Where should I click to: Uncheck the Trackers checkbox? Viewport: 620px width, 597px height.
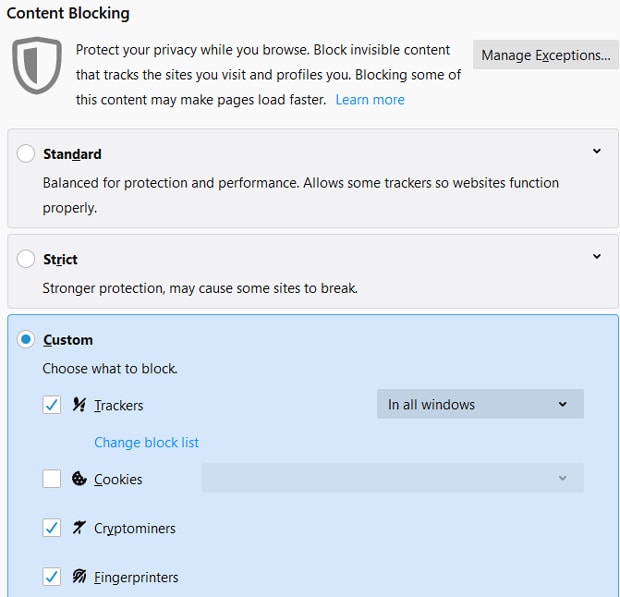pos(52,405)
